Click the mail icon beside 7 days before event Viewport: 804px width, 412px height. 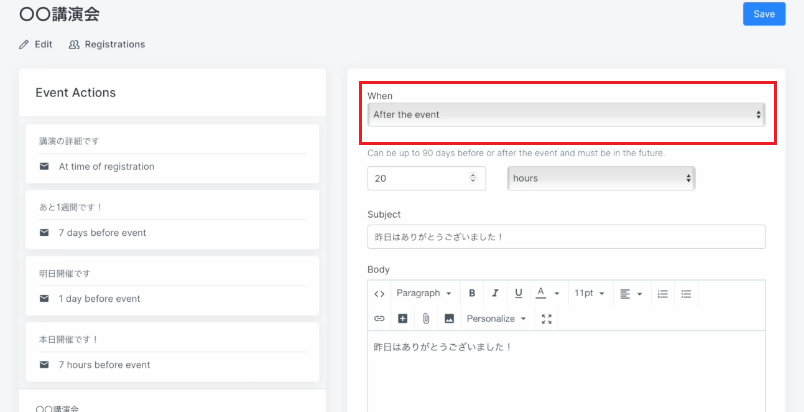(45, 233)
